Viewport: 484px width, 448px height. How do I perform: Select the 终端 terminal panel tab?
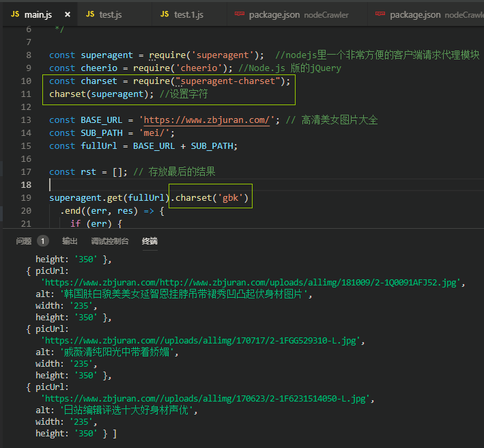[150, 241]
